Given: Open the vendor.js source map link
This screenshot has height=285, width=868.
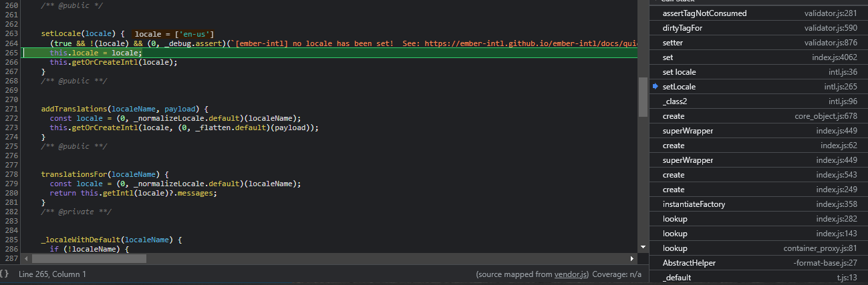Looking at the screenshot, I should [x=571, y=274].
